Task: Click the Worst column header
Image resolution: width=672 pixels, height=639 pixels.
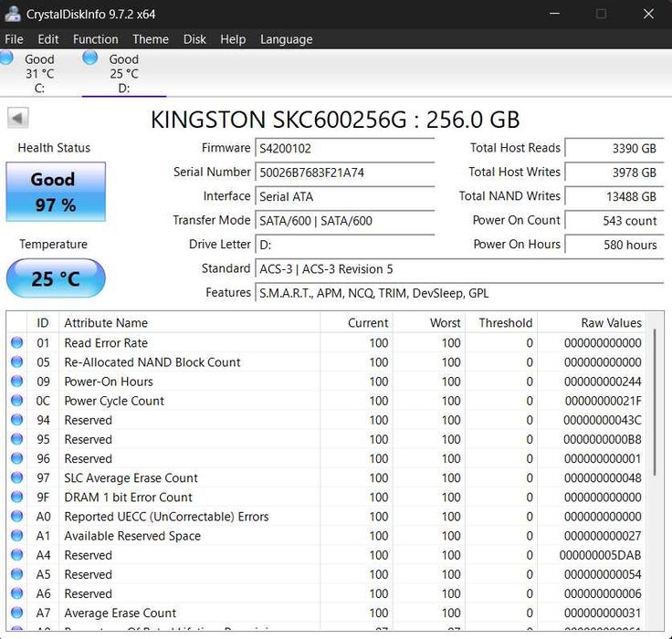Action: pos(429,323)
